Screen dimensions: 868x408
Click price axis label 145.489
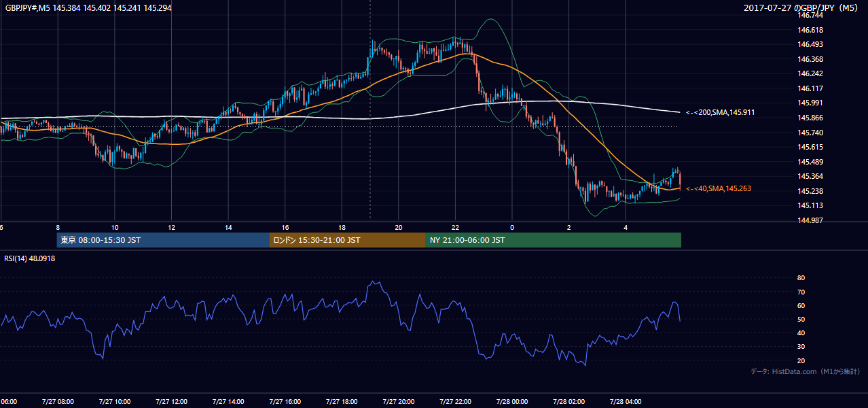[x=810, y=162]
